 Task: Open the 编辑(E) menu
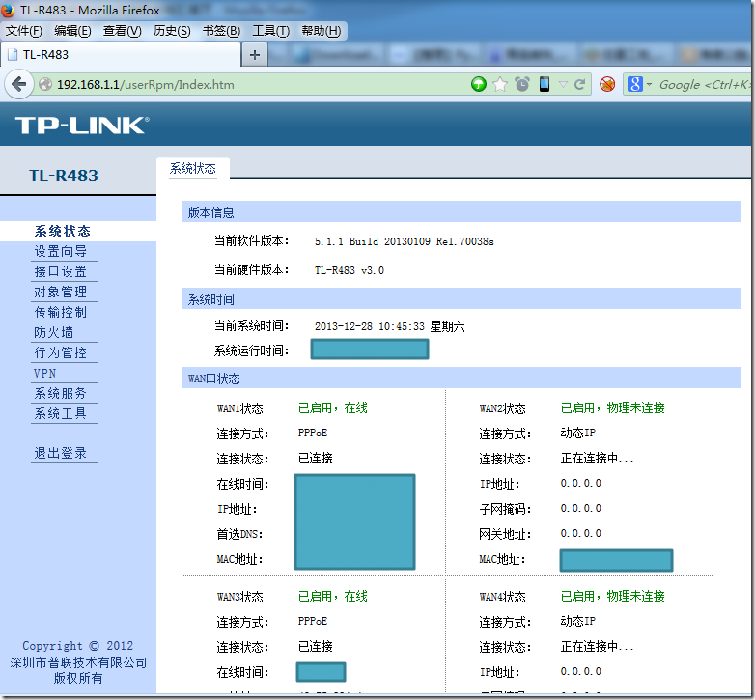pyautogui.click(x=72, y=31)
